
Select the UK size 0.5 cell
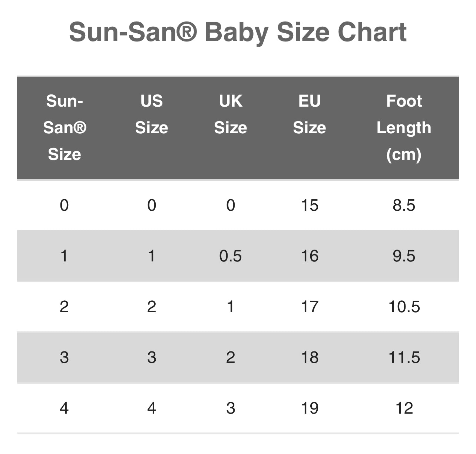231,256
